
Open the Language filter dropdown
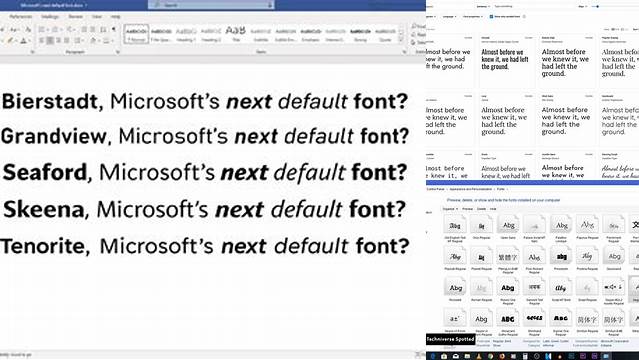click(x=449, y=17)
